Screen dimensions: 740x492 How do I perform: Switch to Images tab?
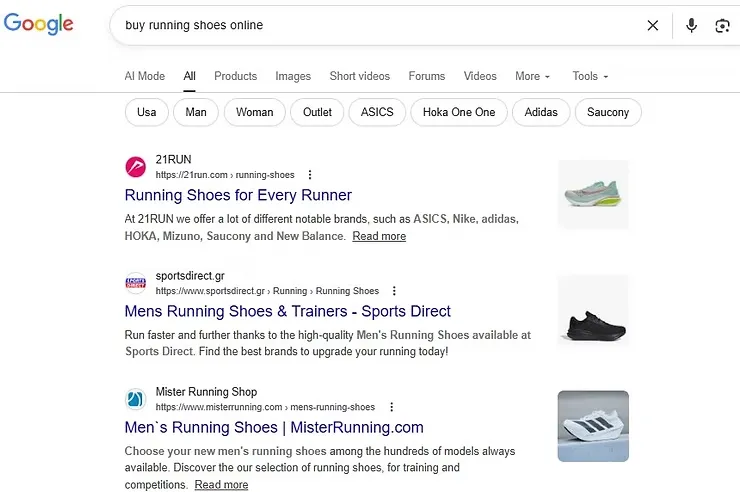coord(293,76)
